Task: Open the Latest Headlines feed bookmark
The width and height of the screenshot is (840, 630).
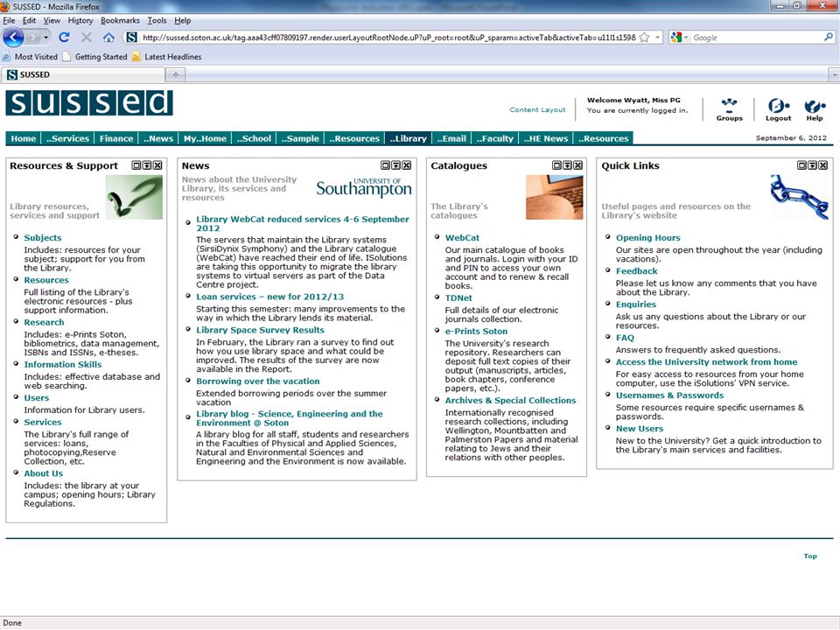Action: point(166,57)
